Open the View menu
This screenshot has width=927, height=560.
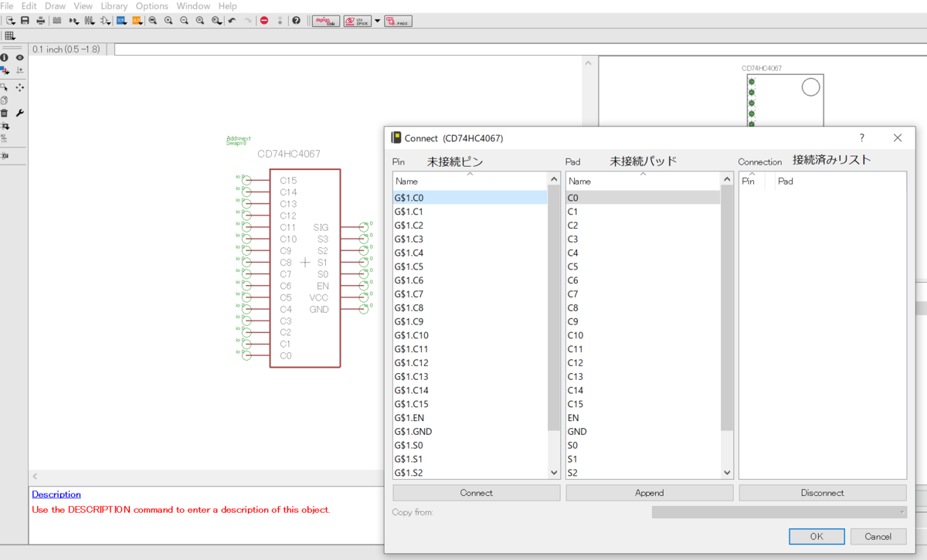[83, 6]
